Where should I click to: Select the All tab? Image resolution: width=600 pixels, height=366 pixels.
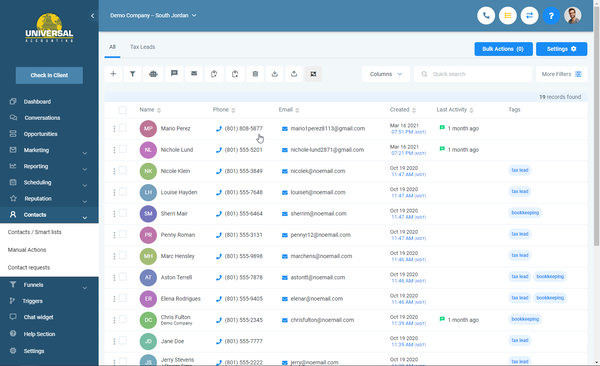tap(112, 47)
